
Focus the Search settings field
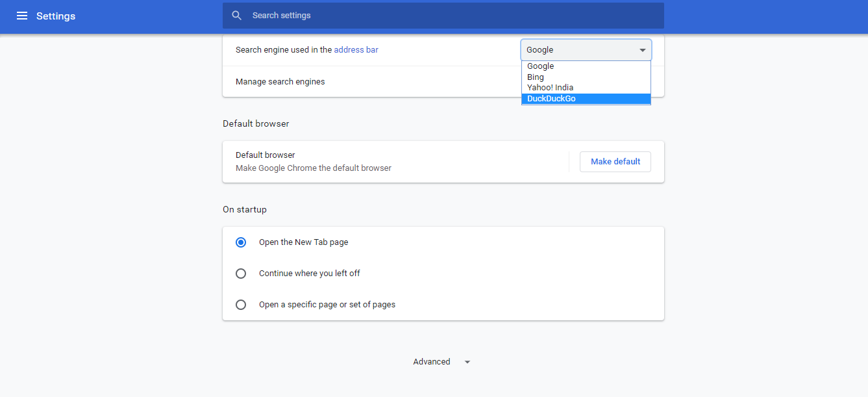pos(443,16)
